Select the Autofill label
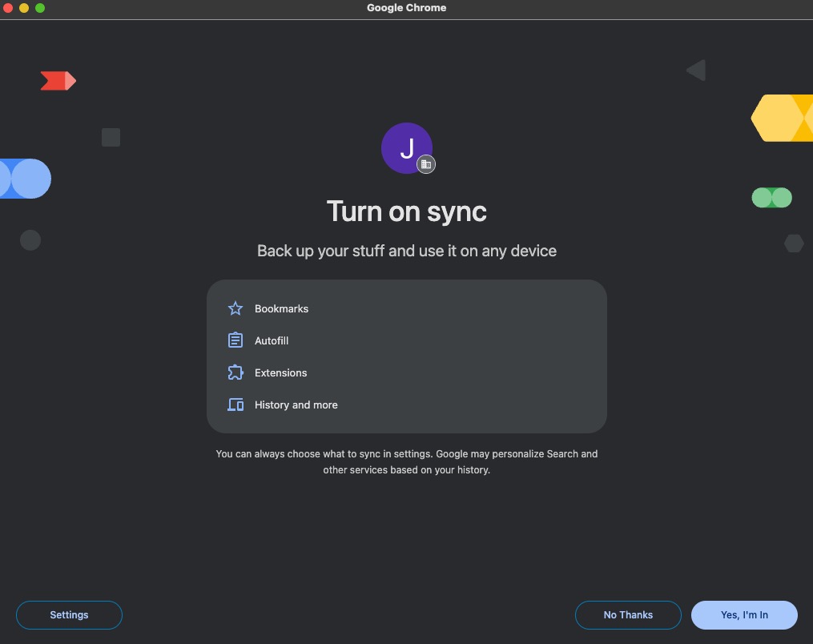813x644 pixels. (x=272, y=340)
